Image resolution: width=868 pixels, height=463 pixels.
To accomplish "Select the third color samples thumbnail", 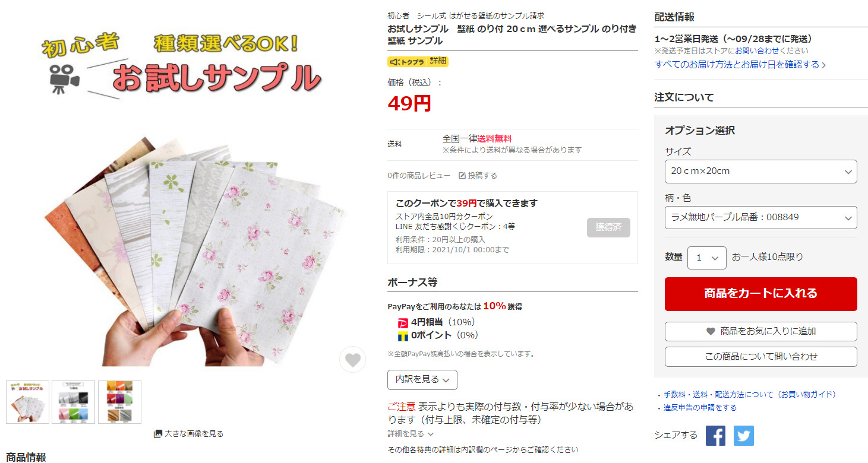I will click(119, 402).
